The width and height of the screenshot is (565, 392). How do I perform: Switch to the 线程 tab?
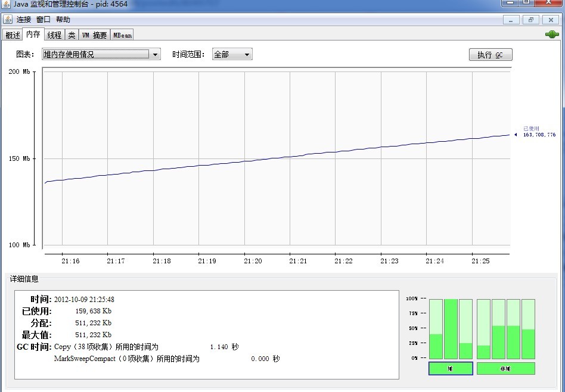pos(54,35)
